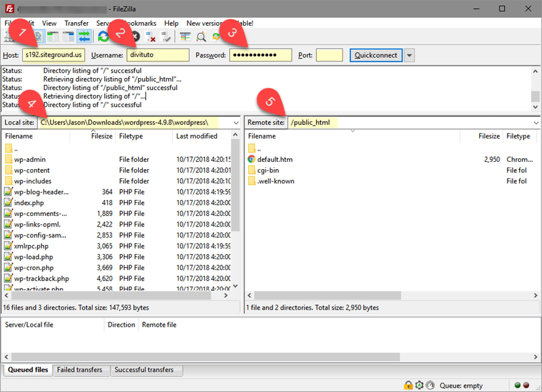Open the Transfer menu

click(x=76, y=23)
